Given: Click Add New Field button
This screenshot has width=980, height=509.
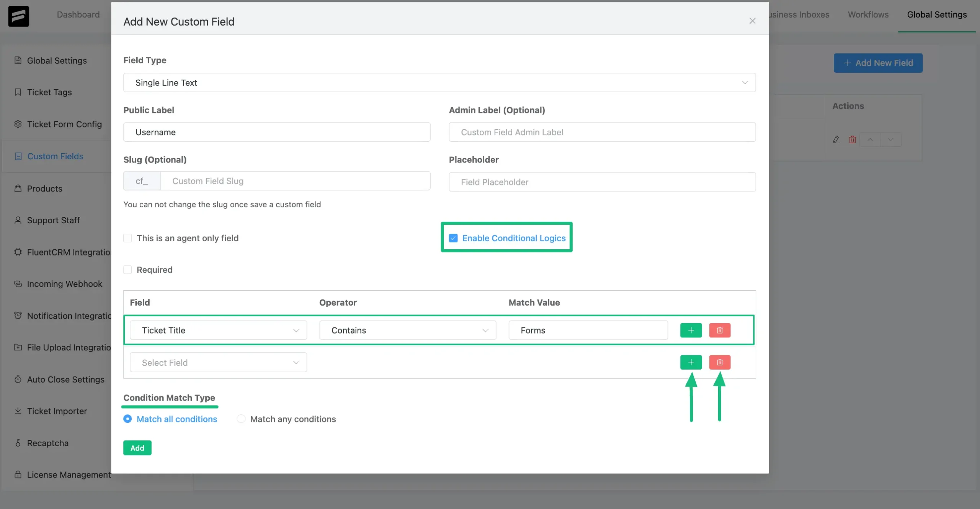Looking at the screenshot, I should coord(878,63).
